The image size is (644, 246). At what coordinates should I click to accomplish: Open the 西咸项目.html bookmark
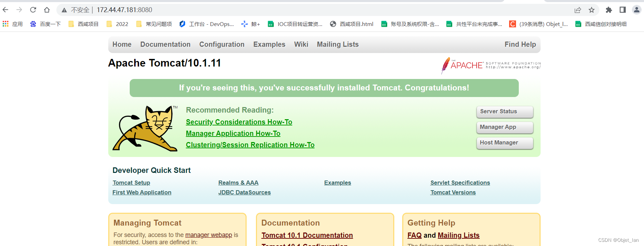coord(352,24)
